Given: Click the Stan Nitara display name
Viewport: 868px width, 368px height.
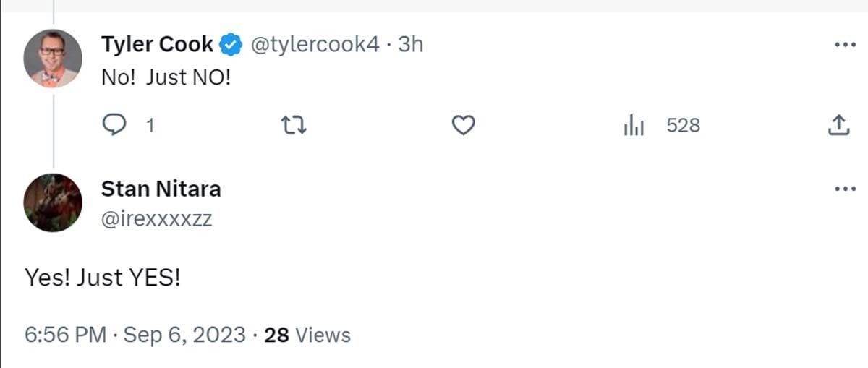Looking at the screenshot, I should coord(161,189).
